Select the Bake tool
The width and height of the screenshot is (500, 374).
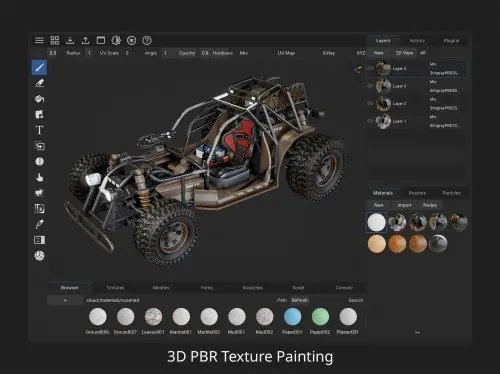(39, 240)
